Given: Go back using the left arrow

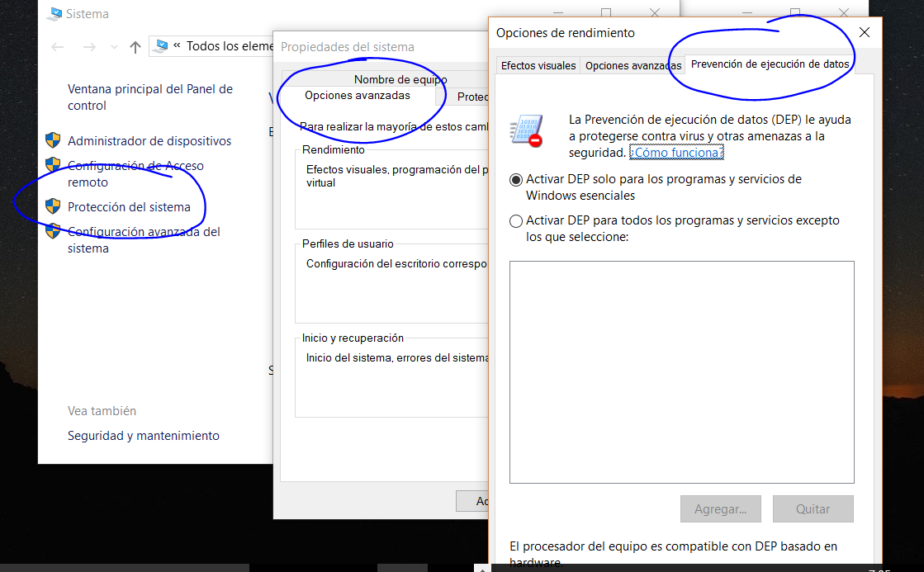Looking at the screenshot, I should 58,47.
